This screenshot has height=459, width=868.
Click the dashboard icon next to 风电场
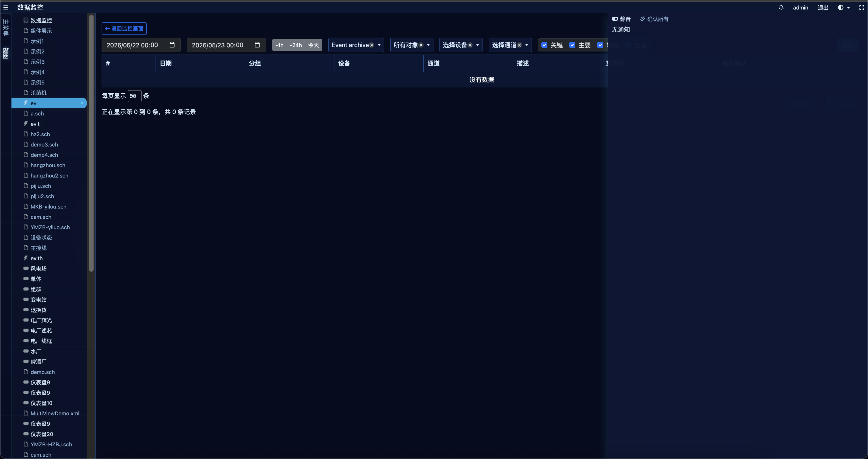26,269
